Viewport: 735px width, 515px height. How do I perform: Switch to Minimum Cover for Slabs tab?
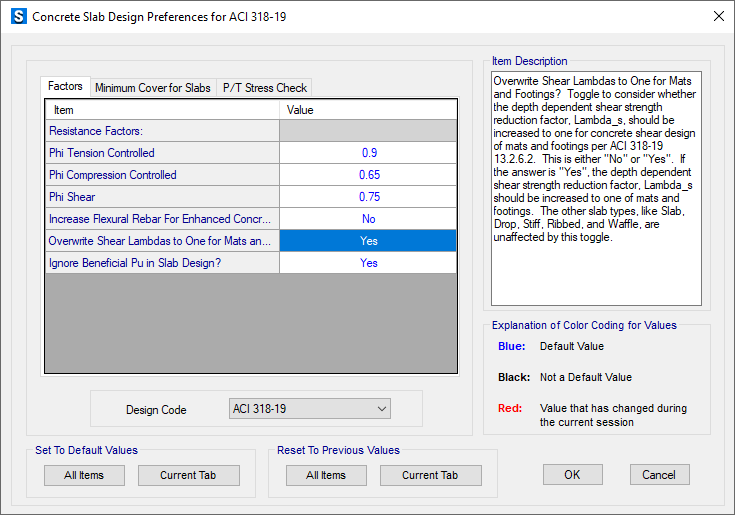153,88
